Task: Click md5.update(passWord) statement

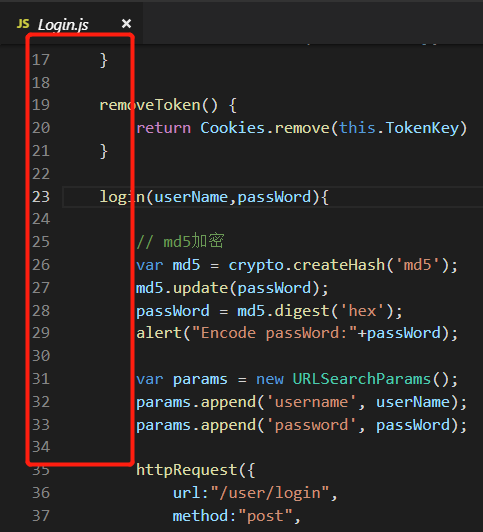Action: [x=232, y=288]
